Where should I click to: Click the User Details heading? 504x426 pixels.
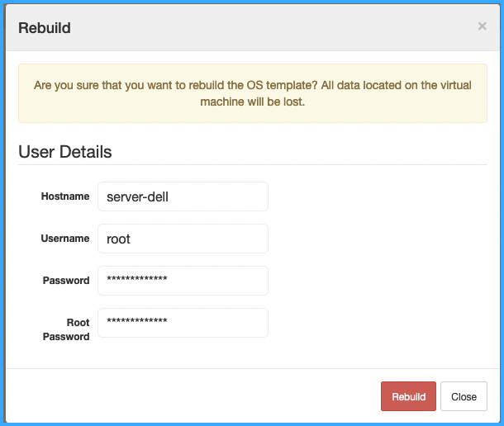[65, 152]
